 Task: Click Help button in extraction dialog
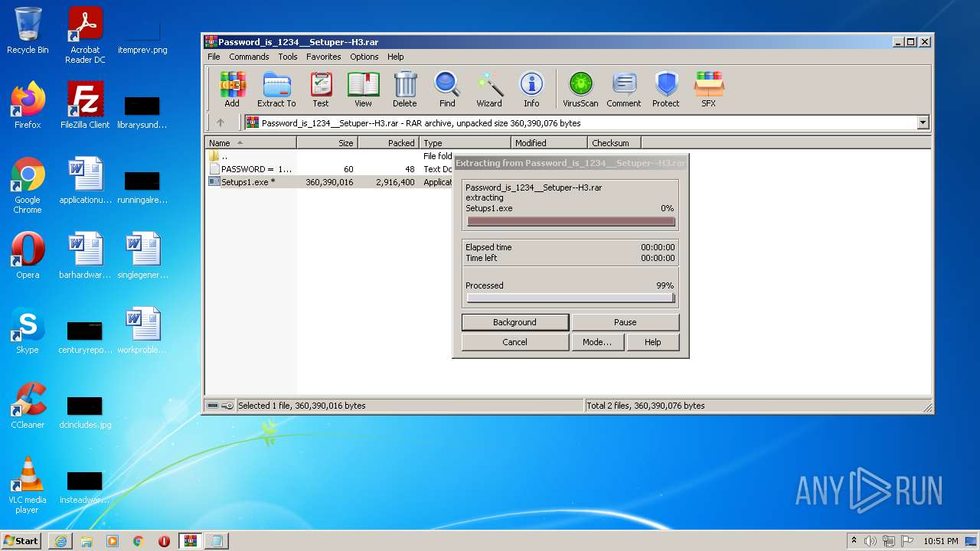click(653, 342)
